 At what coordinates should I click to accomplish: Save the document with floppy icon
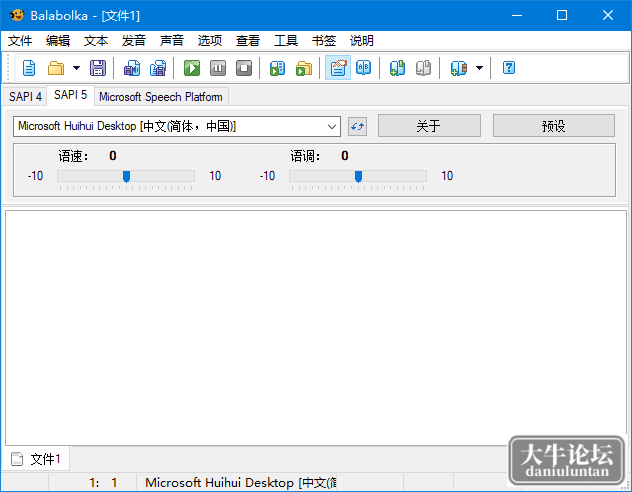pyautogui.click(x=98, y=68)
